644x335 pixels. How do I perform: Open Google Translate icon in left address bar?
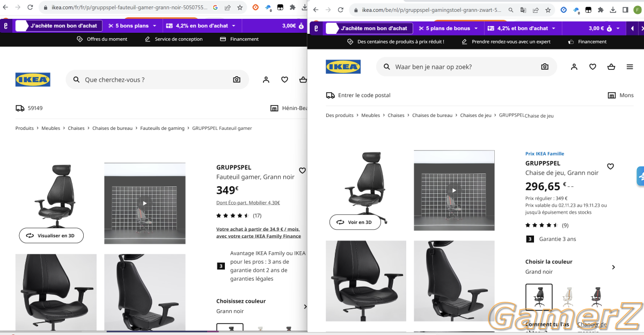215,8
